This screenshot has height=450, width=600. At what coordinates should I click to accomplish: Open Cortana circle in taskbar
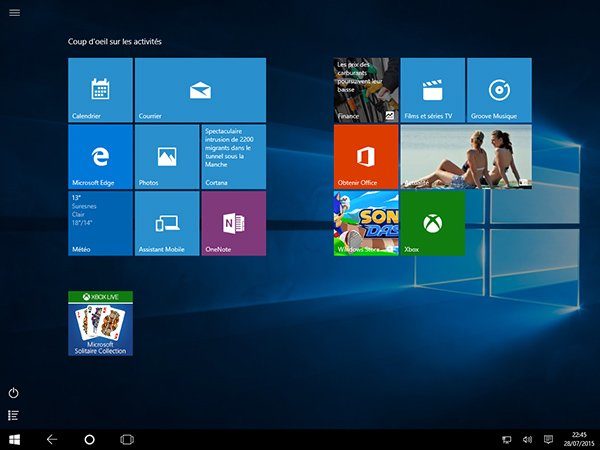[x=89, y=440]
